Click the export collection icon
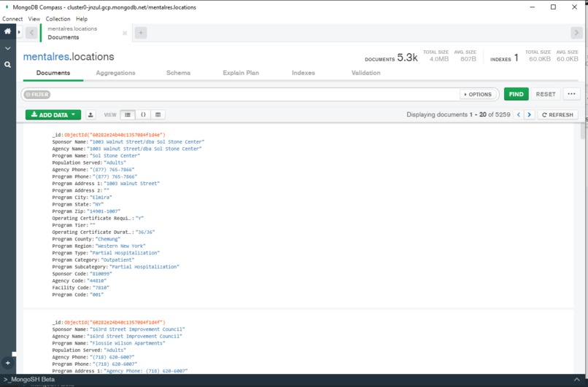 pos(90,114)
